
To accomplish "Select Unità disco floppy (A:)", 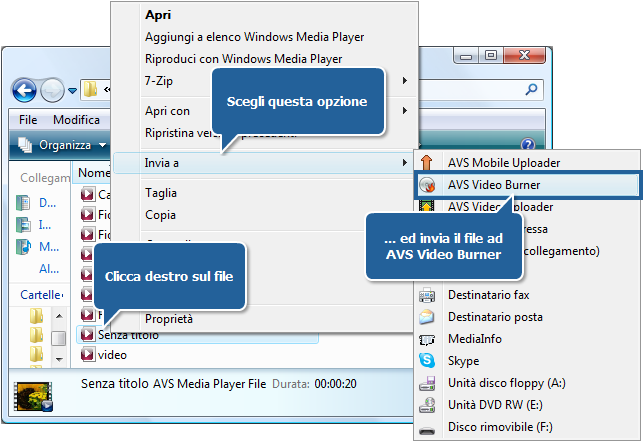I will pyautogui.click(x=507, y=383).
